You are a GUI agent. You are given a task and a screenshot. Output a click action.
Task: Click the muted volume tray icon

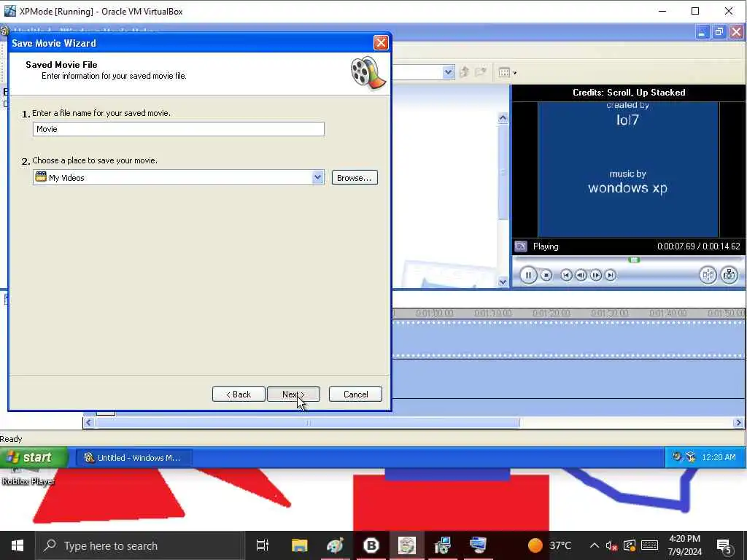coord(612,545)
